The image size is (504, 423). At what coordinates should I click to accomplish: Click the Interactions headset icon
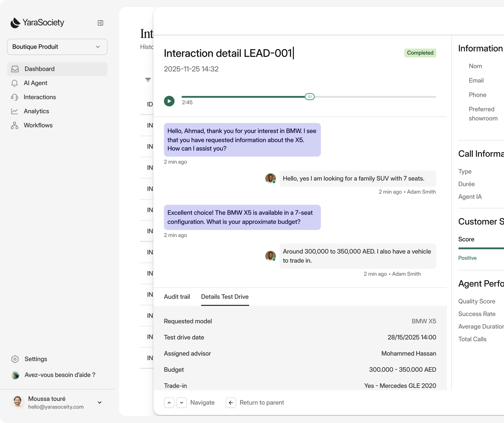point(15,97)
